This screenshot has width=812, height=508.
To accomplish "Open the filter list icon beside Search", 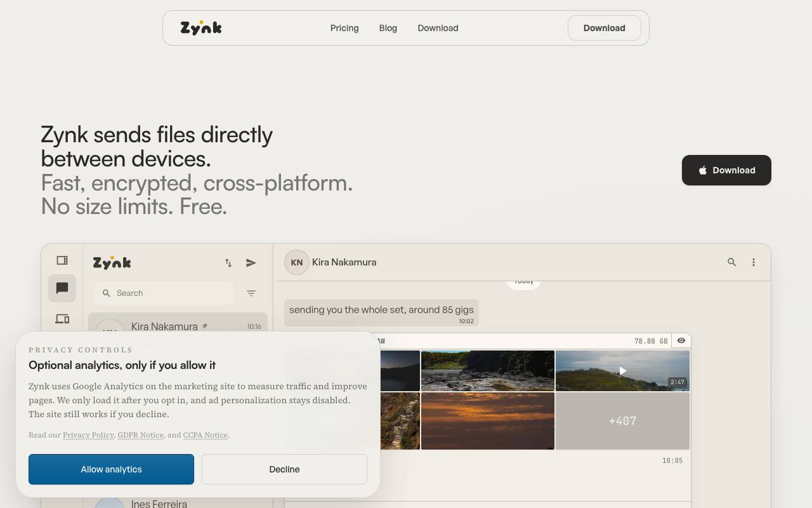I will (251, 293).
